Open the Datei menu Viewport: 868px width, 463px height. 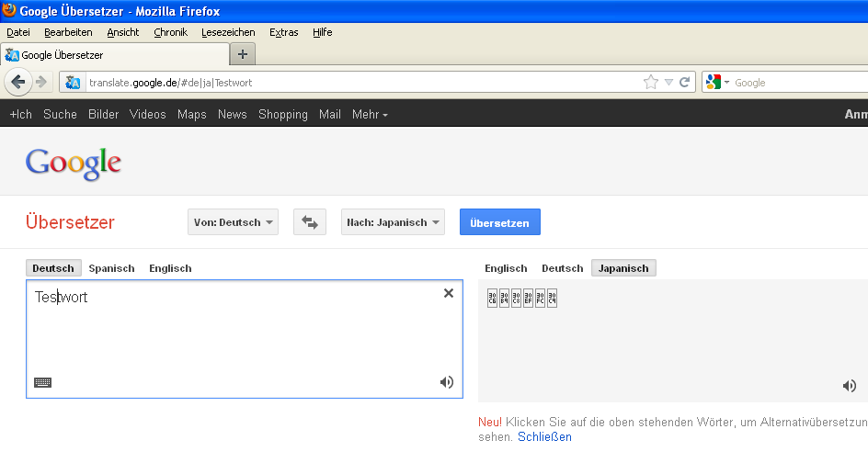pyautogui.click(x=18, y=32)
